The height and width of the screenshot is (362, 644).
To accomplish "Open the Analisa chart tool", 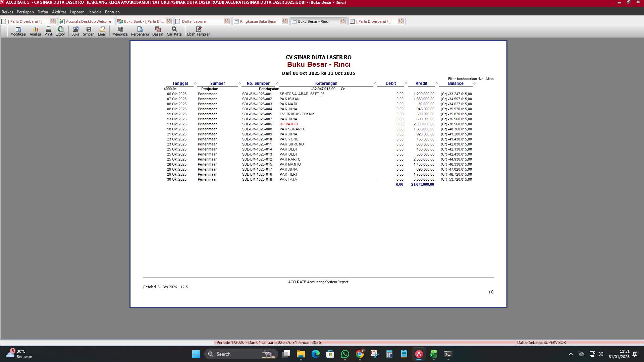I will click(35, 31).
